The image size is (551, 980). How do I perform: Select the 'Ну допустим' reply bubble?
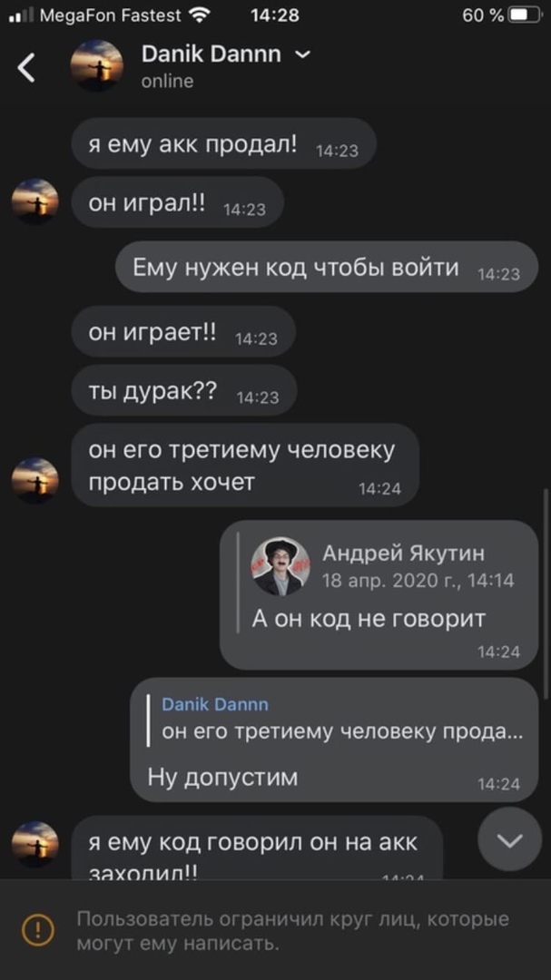(334, 740)
